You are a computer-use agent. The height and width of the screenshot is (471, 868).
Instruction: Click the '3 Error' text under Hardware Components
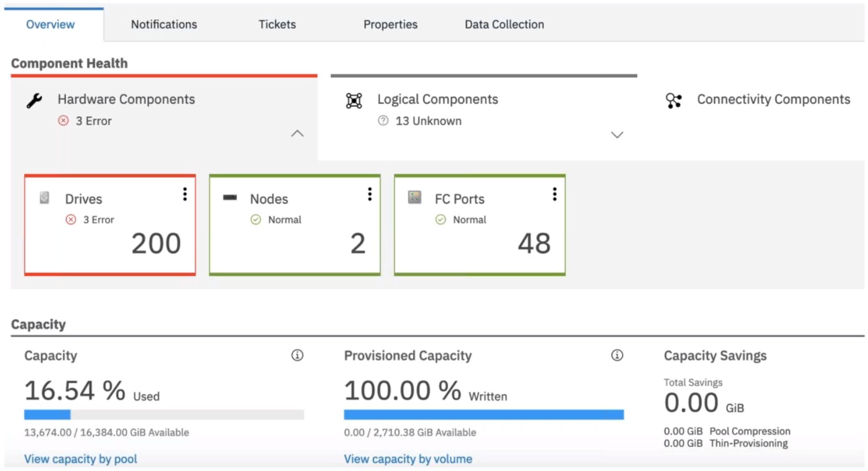94,121
